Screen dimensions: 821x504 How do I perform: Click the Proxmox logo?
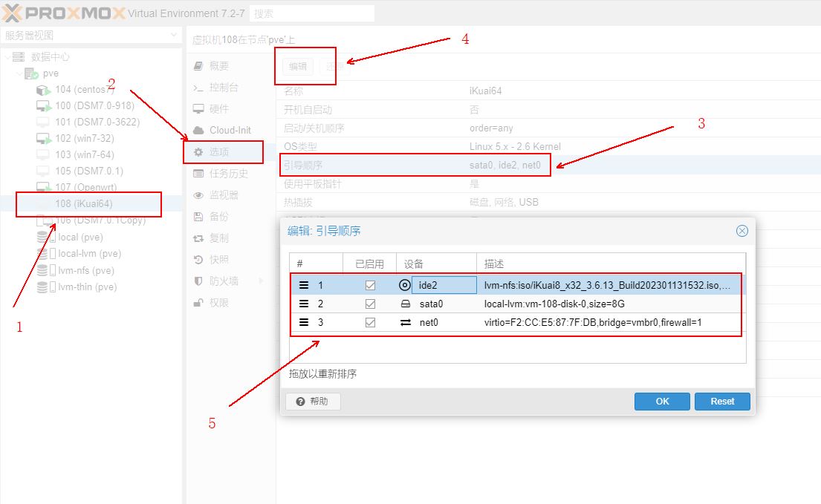point(63,13)
